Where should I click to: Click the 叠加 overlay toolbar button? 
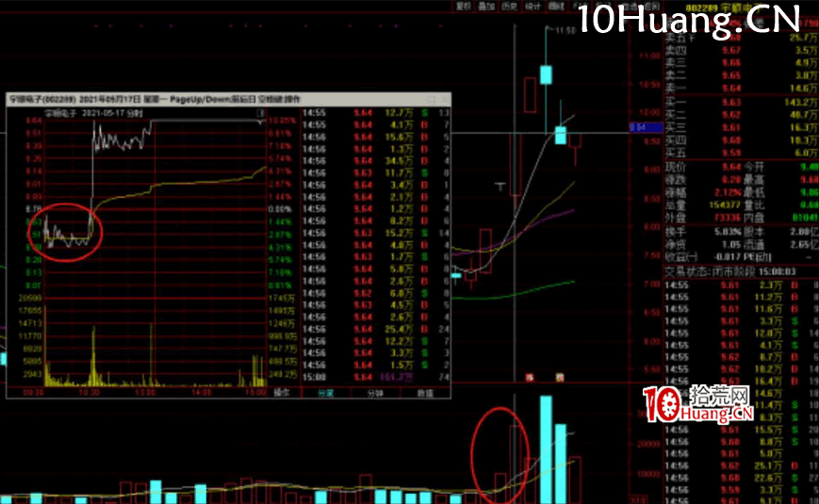pos(485,6)
